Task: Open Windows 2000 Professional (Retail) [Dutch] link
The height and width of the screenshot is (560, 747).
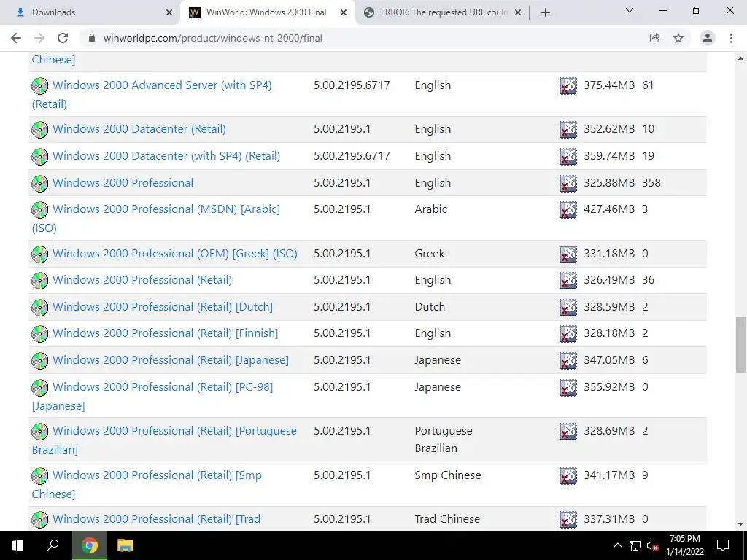Action: click(163, 307)
